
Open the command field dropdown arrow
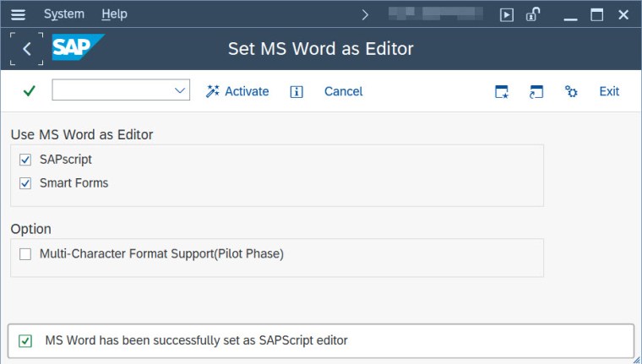(x=180, y=90)
